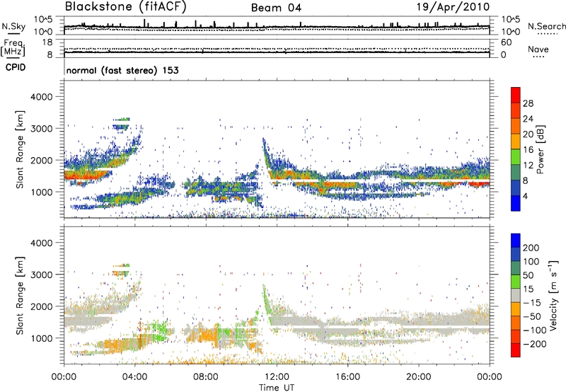This screenshot has height=392, width=566.
Task: Pick the gray segment of velocity colorbar
Action: (516, 296)
